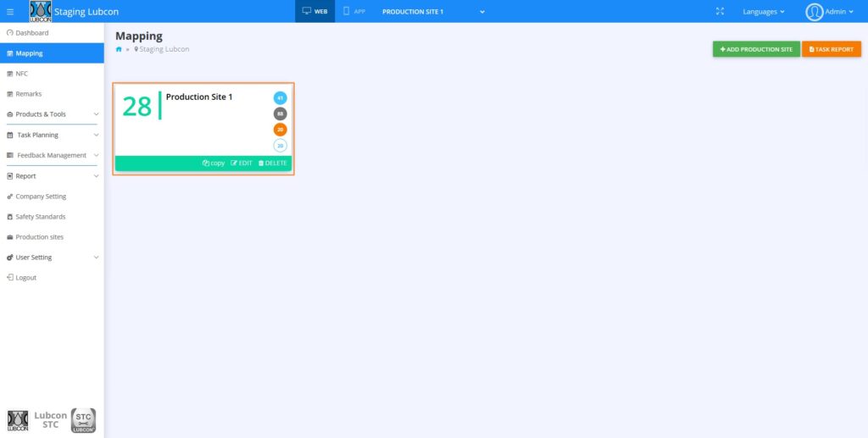Open Safety Standards page
The width and height of the screenshot is (868, 438).
[52, 217]
